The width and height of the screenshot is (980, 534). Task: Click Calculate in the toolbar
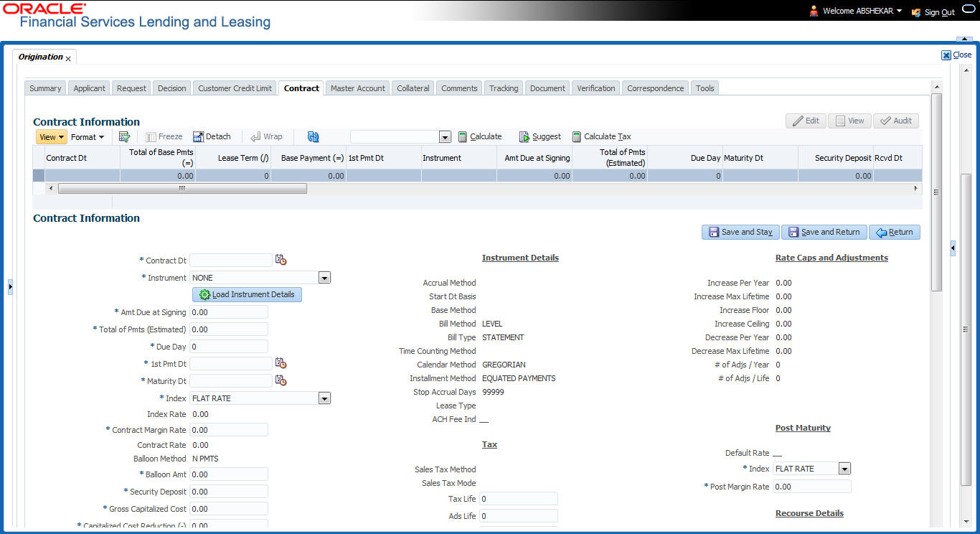click(480, 136)
